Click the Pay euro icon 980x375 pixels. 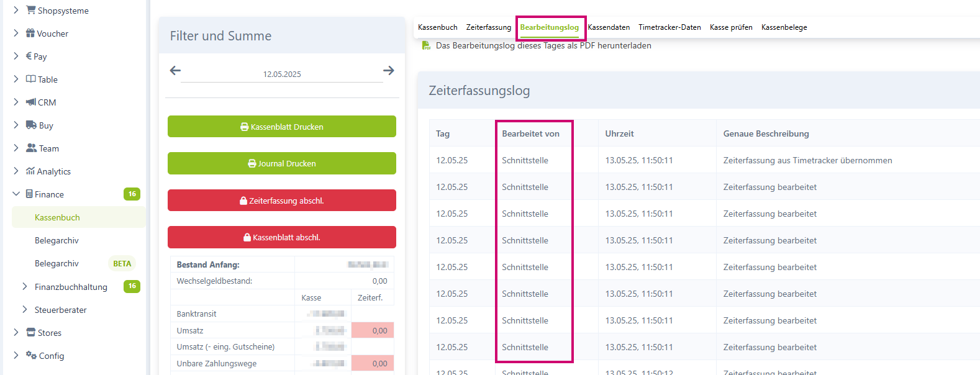tap(29, 56)
